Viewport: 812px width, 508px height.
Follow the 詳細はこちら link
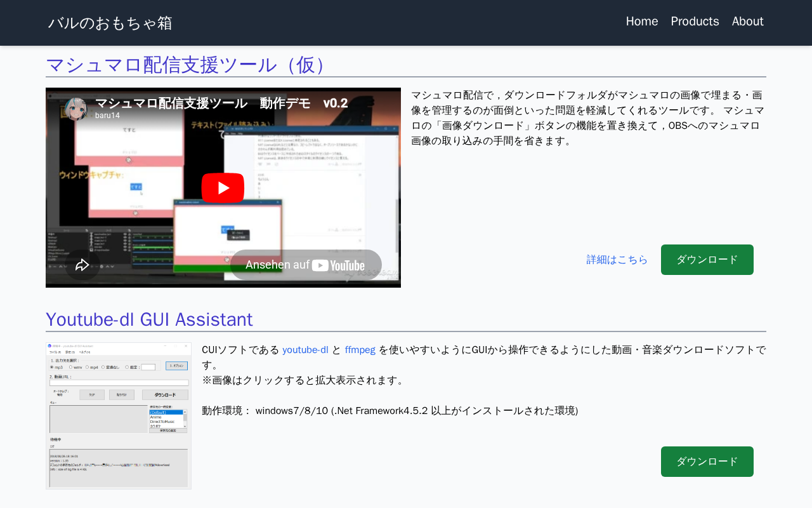pyautogui.click(x=617, y=260)
